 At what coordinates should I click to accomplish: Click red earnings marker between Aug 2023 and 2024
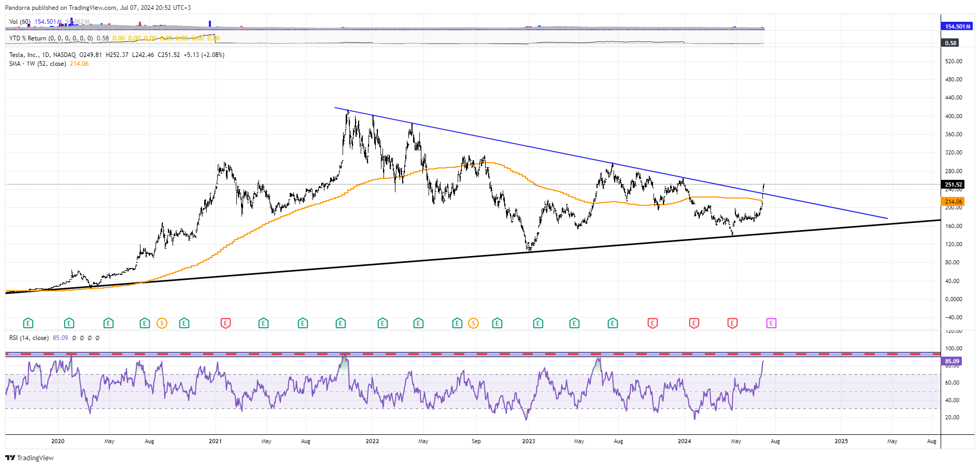click(x=652, y=323)
